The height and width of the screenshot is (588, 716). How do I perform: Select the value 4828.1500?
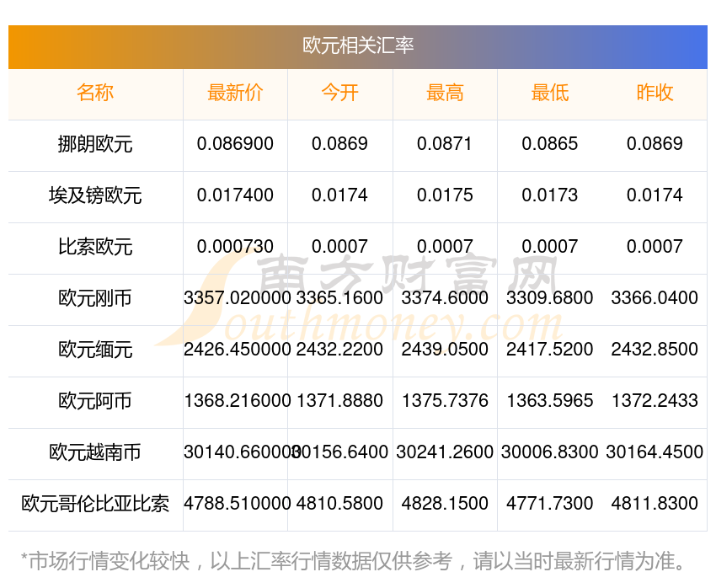click(445, 504)
